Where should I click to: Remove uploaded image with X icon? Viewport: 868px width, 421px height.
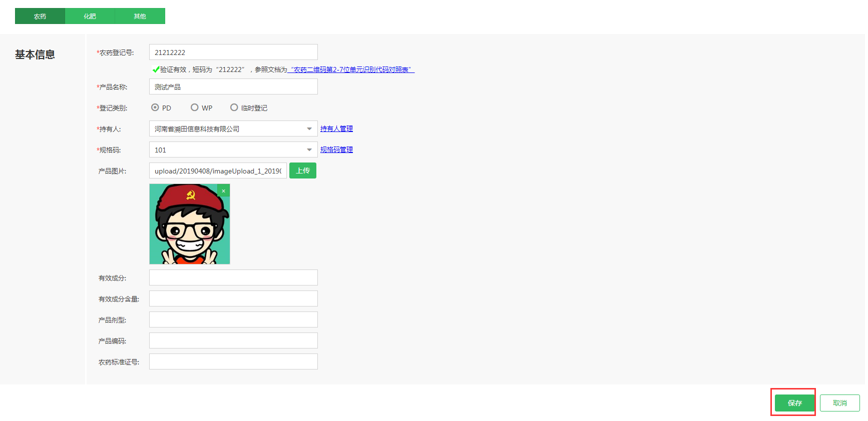(x=224, y=190)
